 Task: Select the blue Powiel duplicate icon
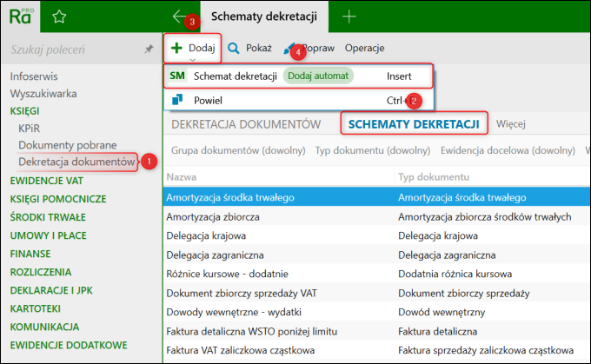pyautogui.click(x=177, y=100)
